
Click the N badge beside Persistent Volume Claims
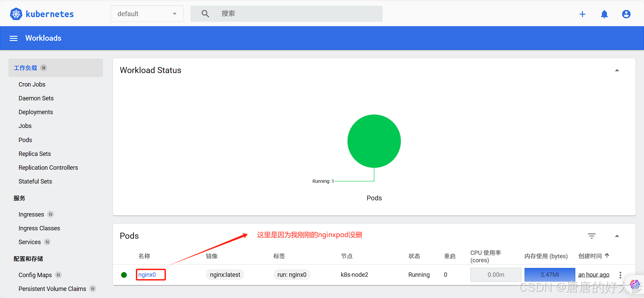click(x=93, y=289)
